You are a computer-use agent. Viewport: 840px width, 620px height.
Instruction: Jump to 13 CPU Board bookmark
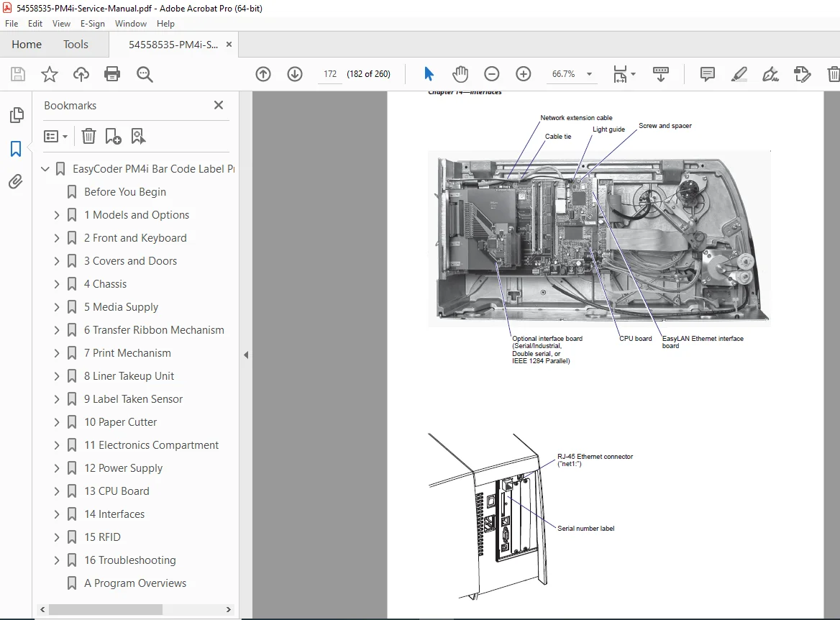pos(117,491)
